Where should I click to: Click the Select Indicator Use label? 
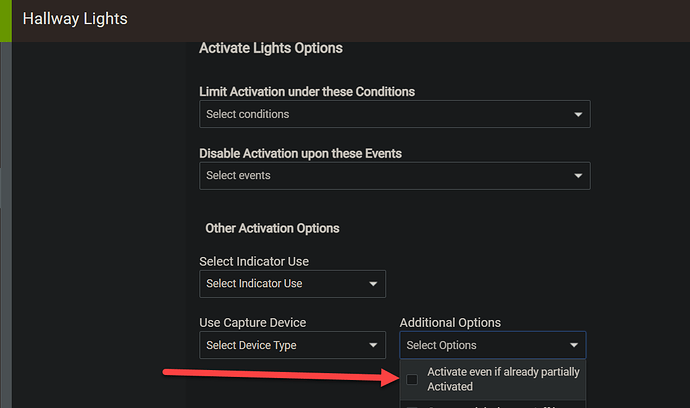(254, 261)
